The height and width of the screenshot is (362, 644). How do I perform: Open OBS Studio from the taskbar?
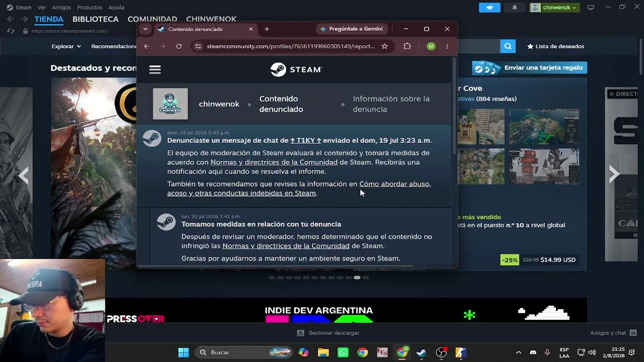pos(441,352)
